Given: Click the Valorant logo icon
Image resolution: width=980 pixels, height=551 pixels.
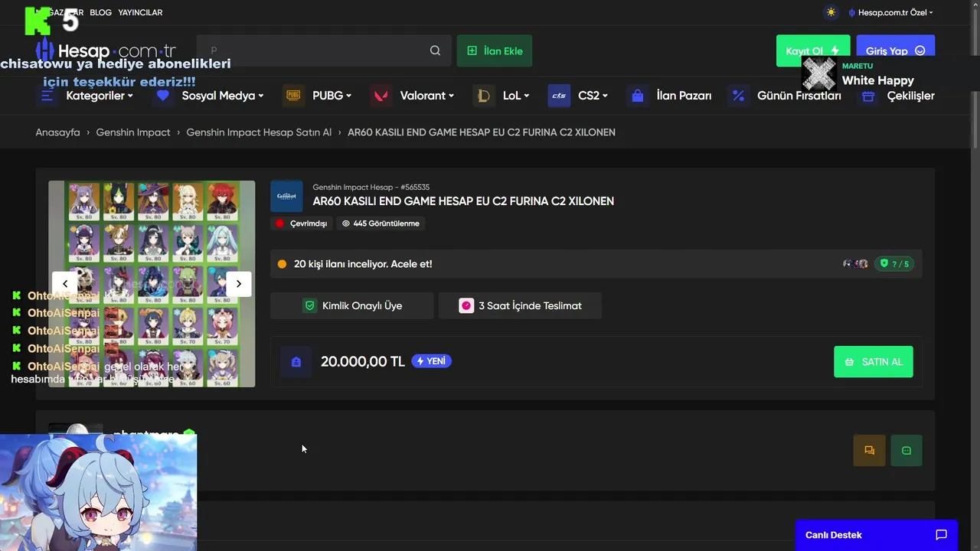Looking at the screenshot, I should coord(381,96).
